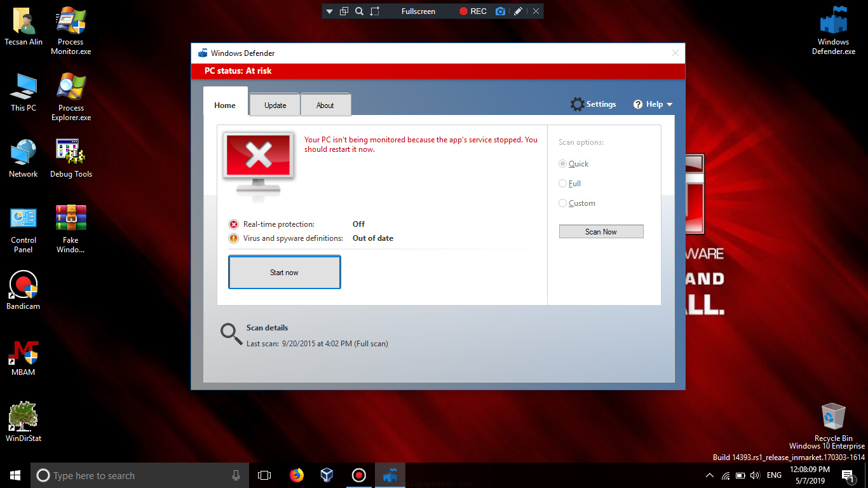Close the Bandicam recording toolbar
868x488 pixels.
pyautogui.click(x=536, y=11)
